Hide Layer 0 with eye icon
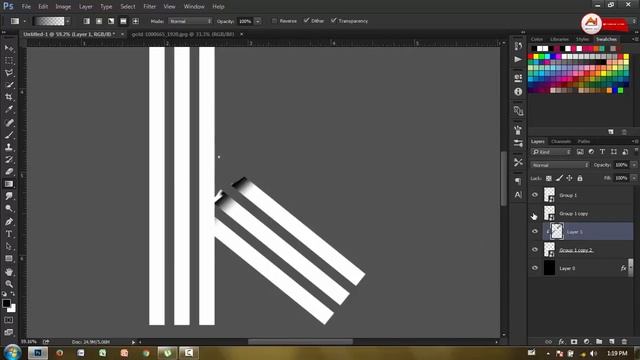Screen dimensions: 640x360 pos(535,268)
